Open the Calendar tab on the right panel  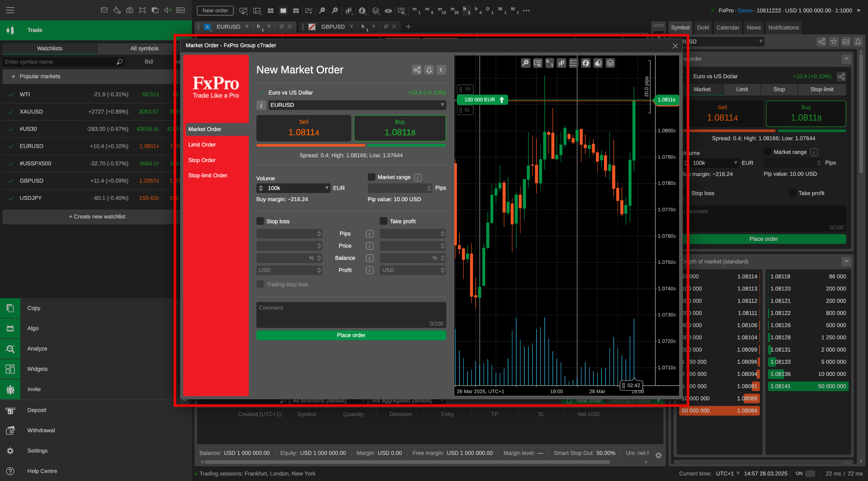(728, 27)
